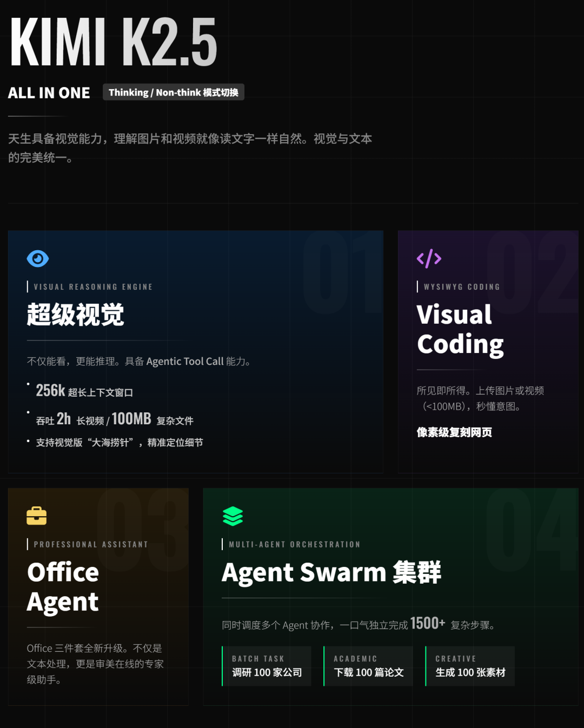The width and height of the screenshot is (584, 728).
Task: Select the 超级视觉 card heading
Action: (76, 315)
